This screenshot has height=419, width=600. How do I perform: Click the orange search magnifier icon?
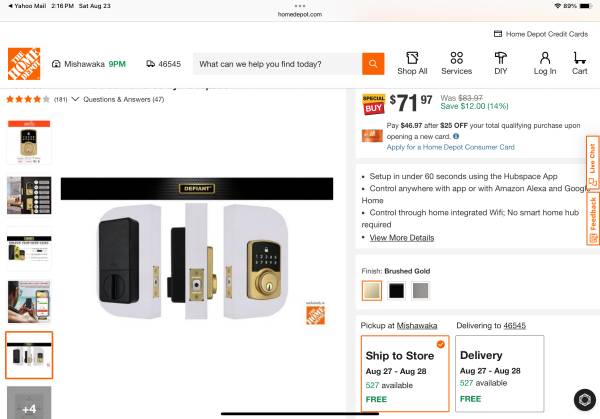tap(373, 63)
